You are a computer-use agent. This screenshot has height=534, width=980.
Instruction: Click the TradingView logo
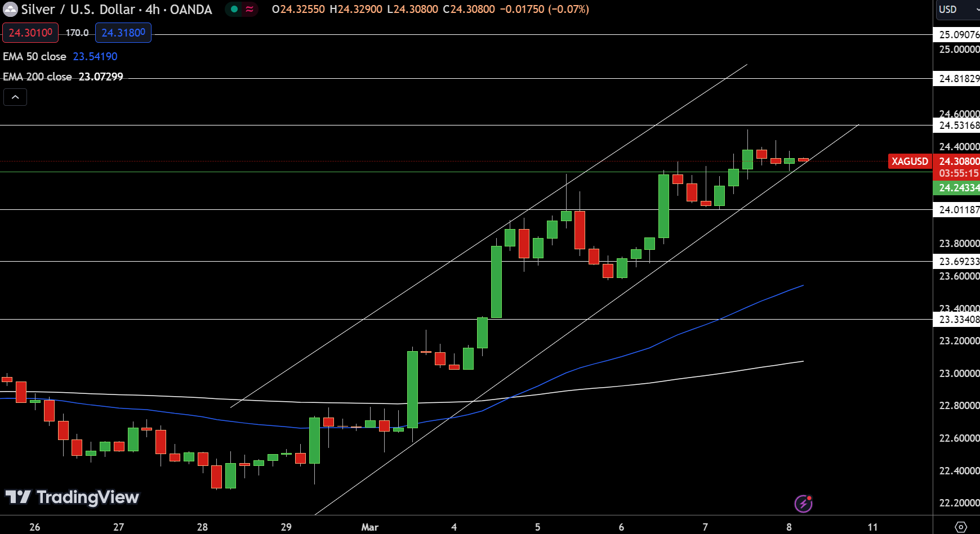point(72,497)
